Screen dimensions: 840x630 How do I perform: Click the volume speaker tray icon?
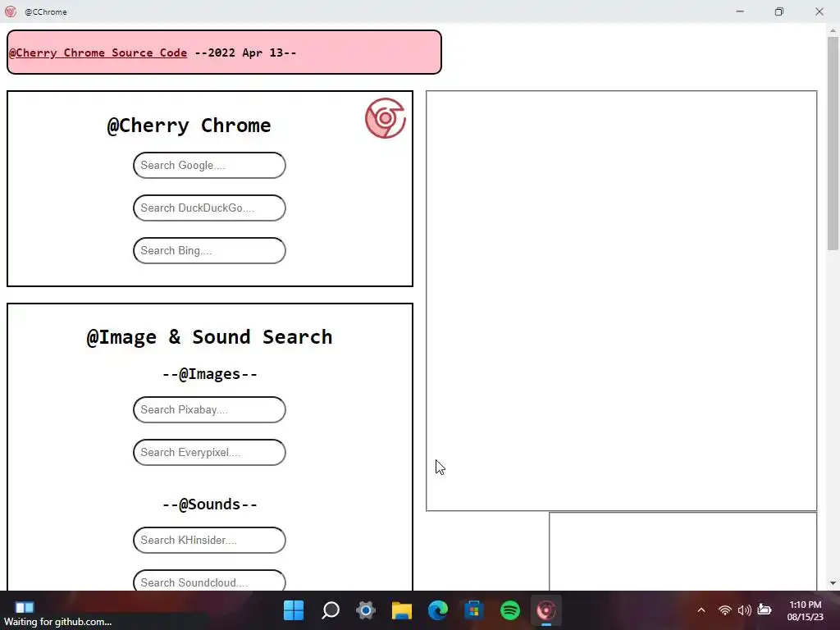[x=745, y=610]
